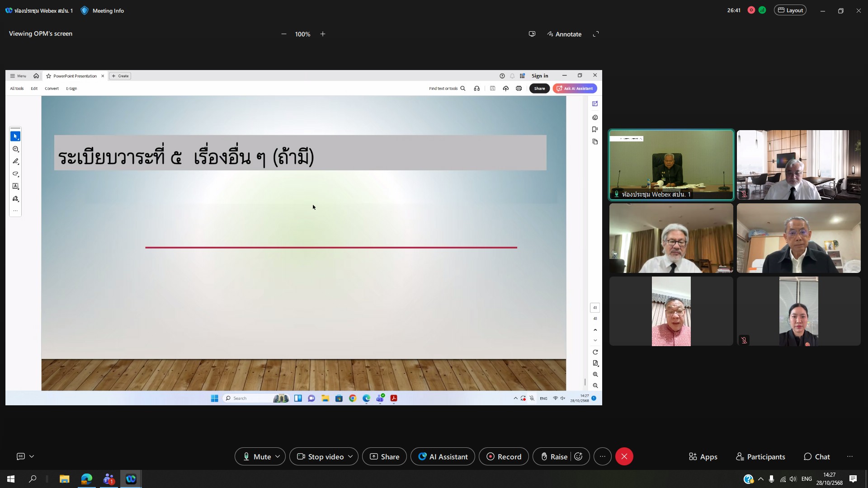The height and width of the screenshot is (488, 868).
Task: Click zoom in plus icon
Action: (x=323, y=34)
